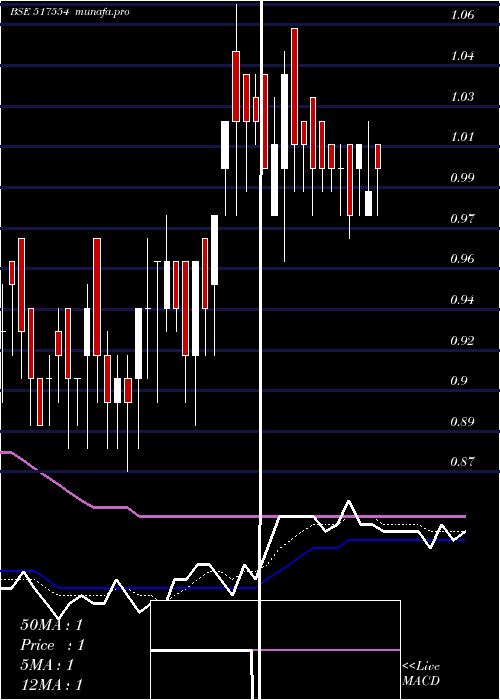Click the 0.9 price axis label
The height and width of the screenshot is (700, 500).
click(459, 381)
